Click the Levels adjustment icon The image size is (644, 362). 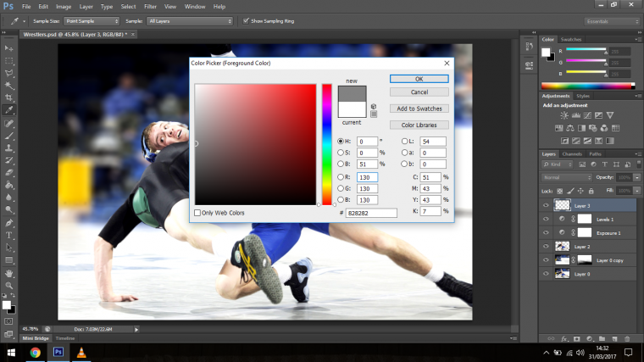576,115
